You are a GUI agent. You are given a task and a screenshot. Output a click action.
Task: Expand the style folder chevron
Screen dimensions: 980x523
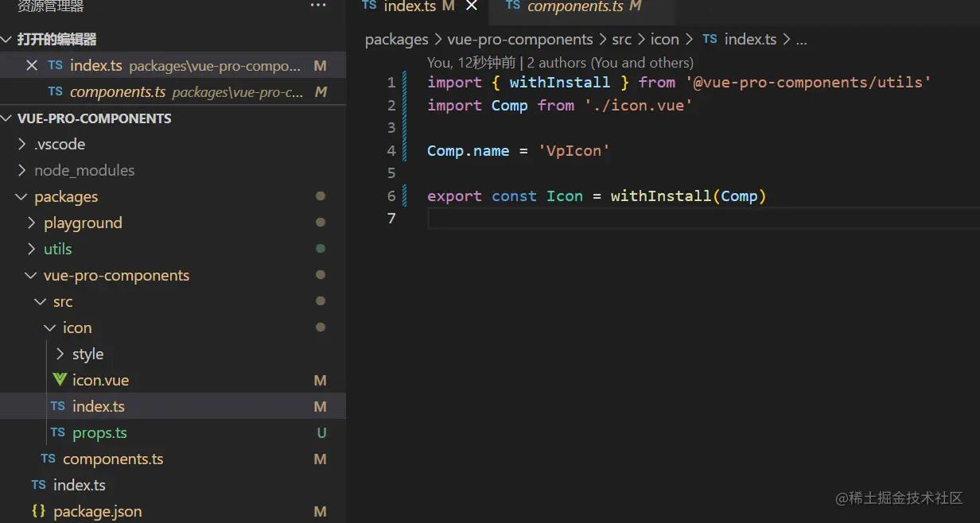coord(60,354)
